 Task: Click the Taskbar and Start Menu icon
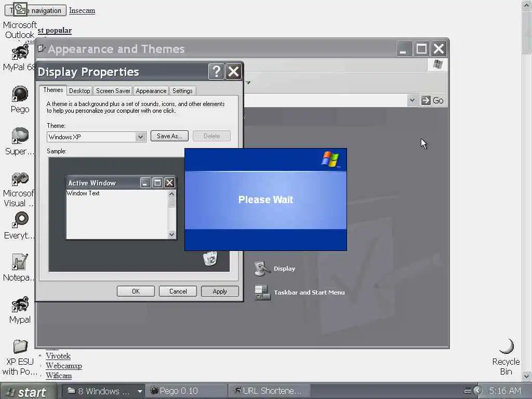(262, 292)
